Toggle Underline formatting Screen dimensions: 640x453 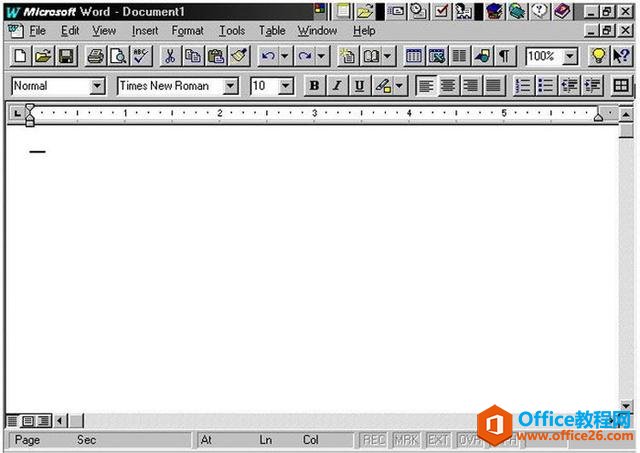point(360,86)
